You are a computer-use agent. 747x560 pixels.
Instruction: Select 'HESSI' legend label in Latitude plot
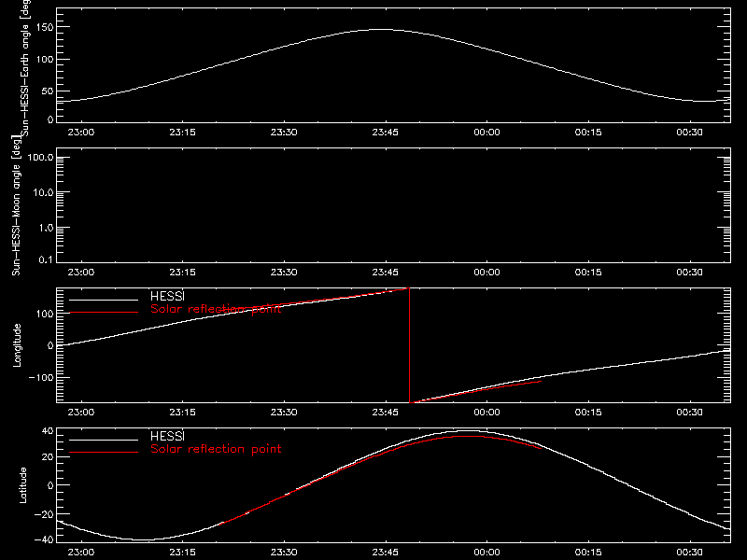167,436
